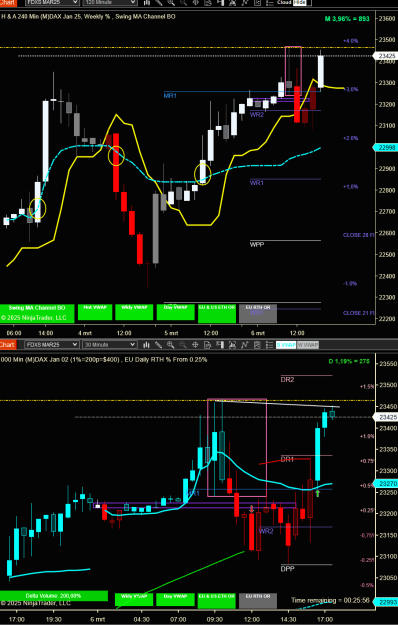Click zoom out magnifier in upper chart toolbar
The height and width of the screenshot is (625, 398).
tap(183, 2)
